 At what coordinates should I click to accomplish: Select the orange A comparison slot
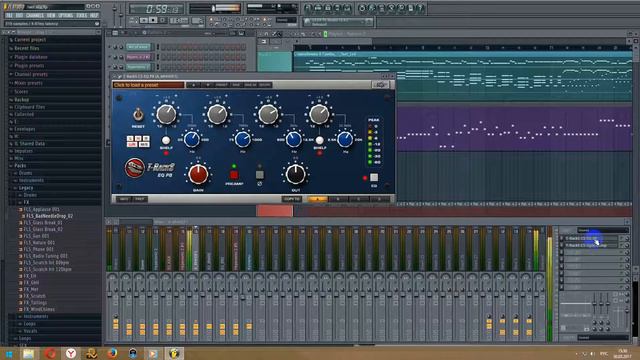pos(318,199)
